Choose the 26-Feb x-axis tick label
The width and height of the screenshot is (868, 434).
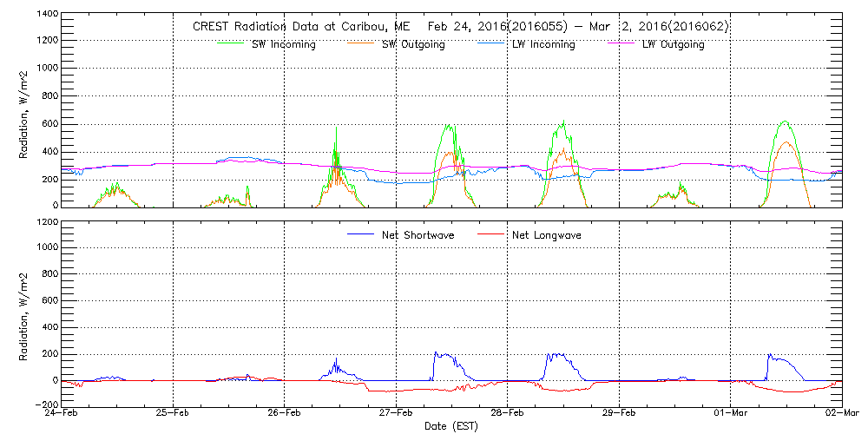coord(284,415)
